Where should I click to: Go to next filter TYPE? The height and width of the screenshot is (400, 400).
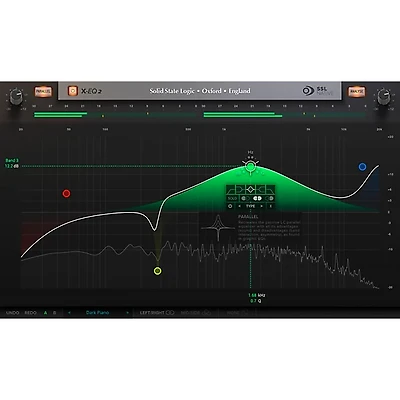tap(262, 206)
